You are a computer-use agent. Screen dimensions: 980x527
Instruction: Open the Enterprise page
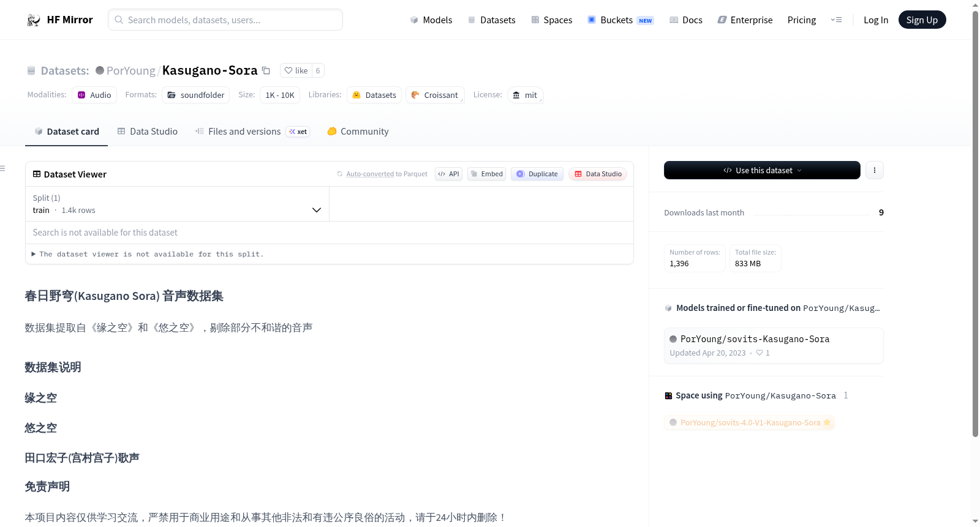click(x=745, y=20)
